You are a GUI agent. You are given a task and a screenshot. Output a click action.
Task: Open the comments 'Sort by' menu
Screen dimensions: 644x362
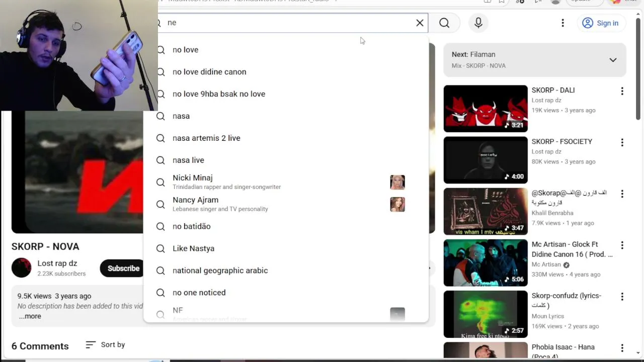coord(105,344)
